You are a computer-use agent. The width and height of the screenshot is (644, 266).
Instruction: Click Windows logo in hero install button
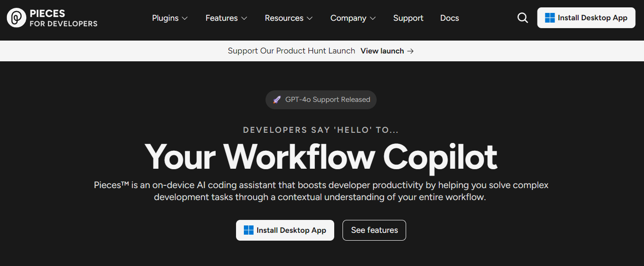(x=248, y=230)
